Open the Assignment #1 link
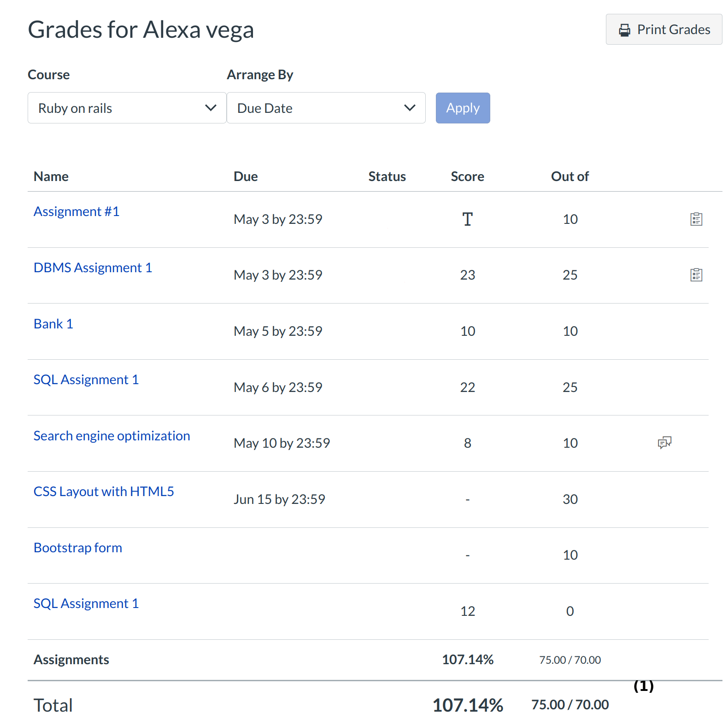The height and width of the screenshot is (725, 728). coord(76,211)
